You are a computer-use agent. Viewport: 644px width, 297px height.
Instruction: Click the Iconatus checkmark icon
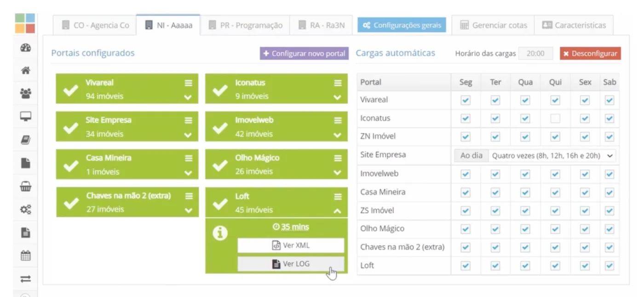220,90
